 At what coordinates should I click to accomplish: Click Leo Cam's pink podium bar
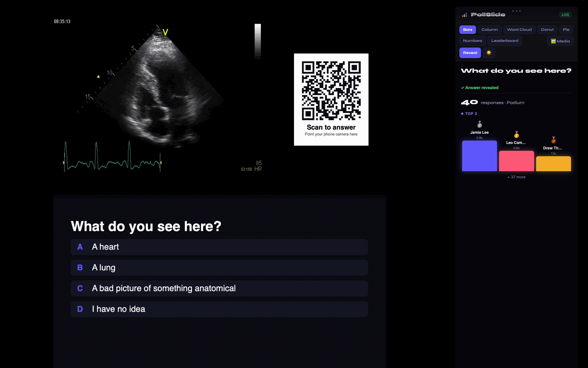(x=516, y=161)
